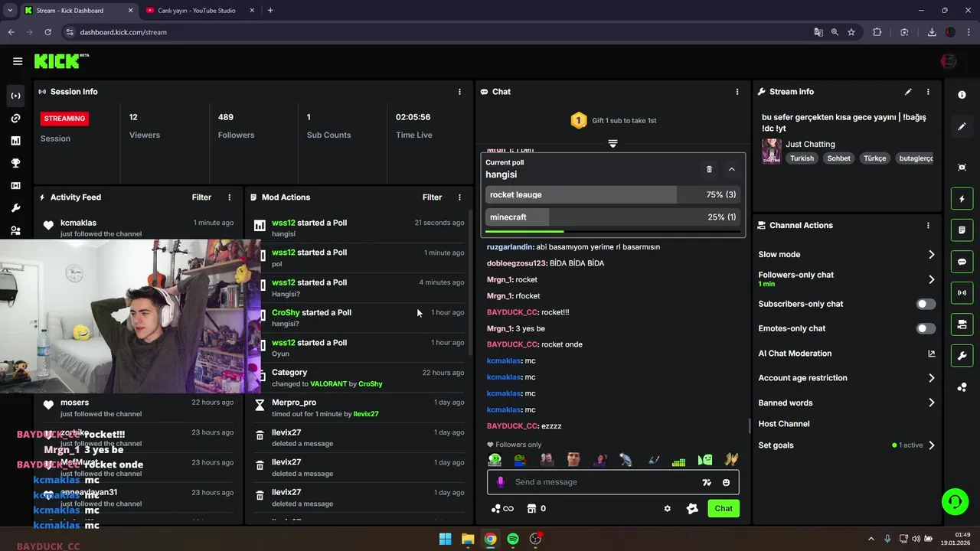980x551 pixels.
Task: Click the green support headset button
Action: click(955, 502)
